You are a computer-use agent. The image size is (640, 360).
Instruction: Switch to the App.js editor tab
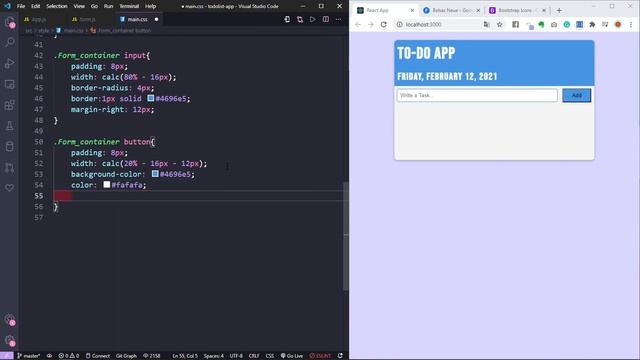[x=39, y=19]
